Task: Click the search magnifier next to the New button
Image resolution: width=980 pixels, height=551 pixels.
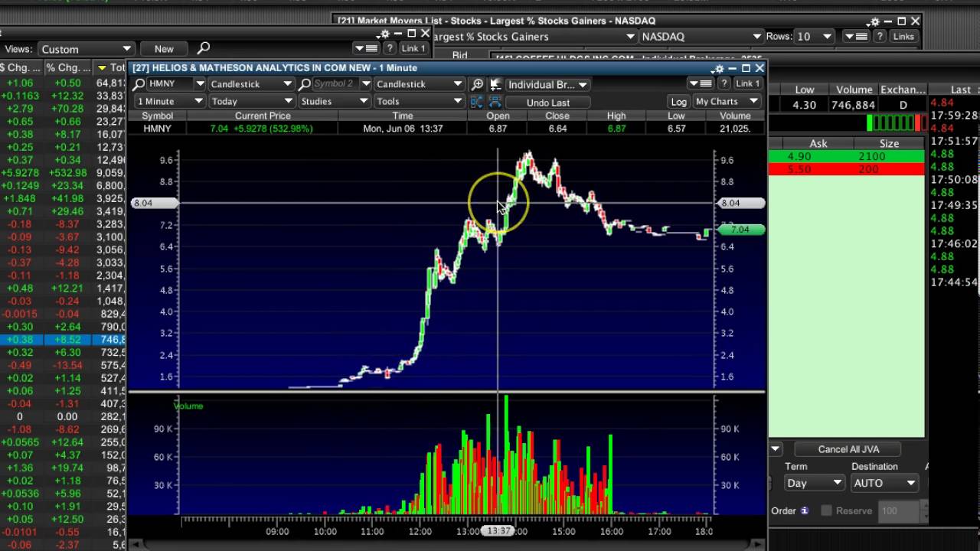Action: pos(203,48)
